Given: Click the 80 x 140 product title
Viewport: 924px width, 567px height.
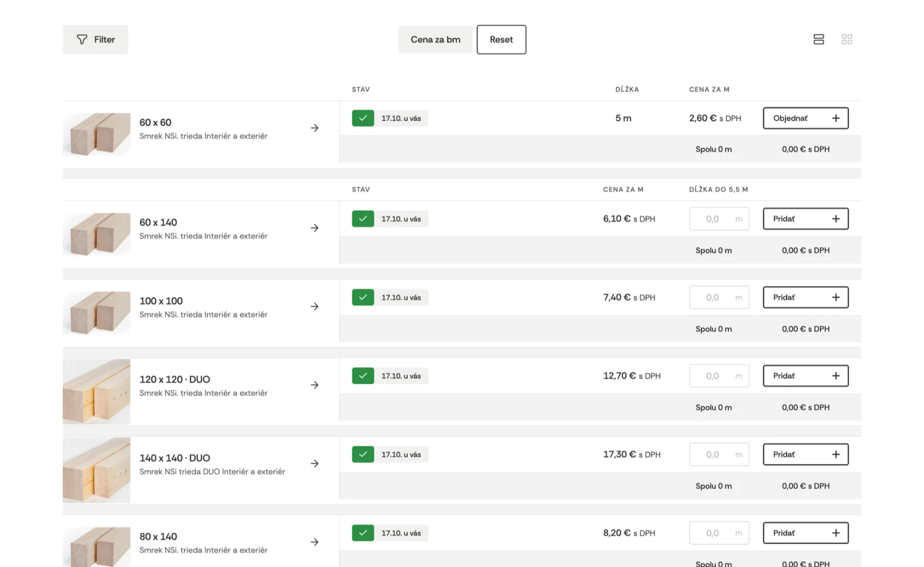Looking at the screenshot, I should (x=158, y=537).
